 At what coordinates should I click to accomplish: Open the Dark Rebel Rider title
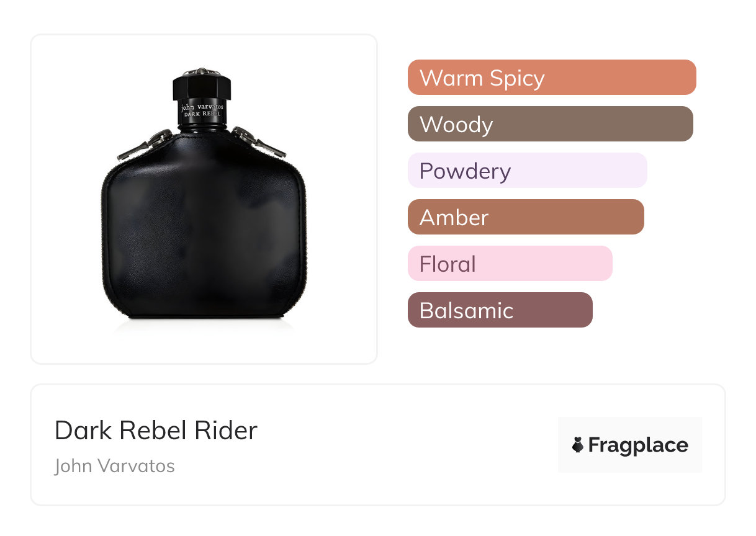pyautogui.click(x=156, y=431)
